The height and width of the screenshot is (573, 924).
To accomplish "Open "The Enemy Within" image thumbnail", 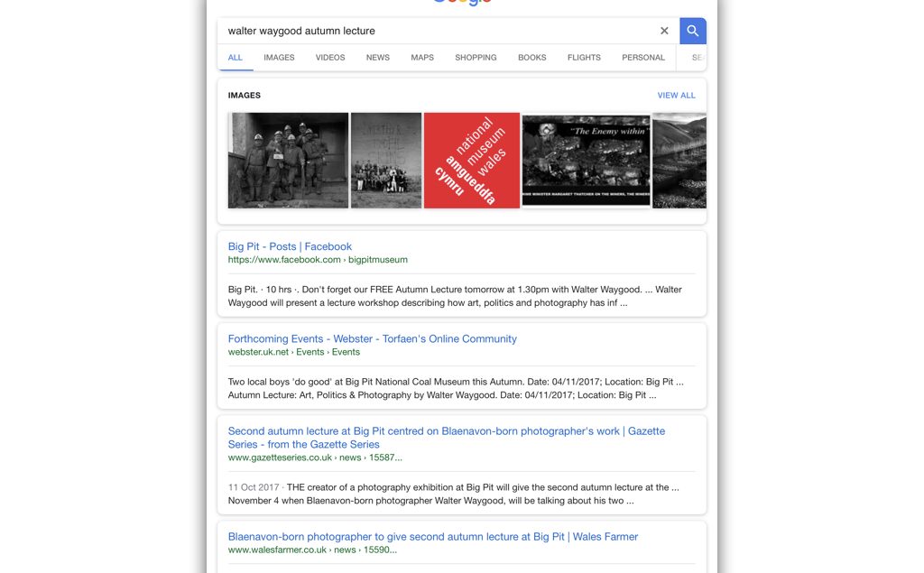I will point(586,161).
